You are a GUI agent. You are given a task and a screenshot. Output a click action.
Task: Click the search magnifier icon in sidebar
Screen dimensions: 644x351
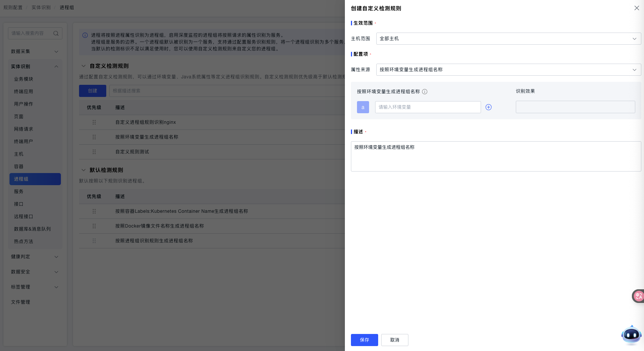click(56, 33)
